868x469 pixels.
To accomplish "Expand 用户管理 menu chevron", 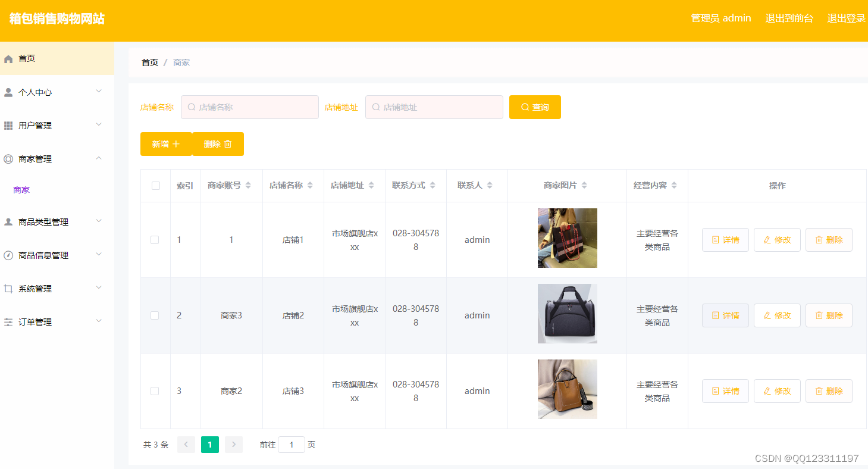I will (99, 124).
